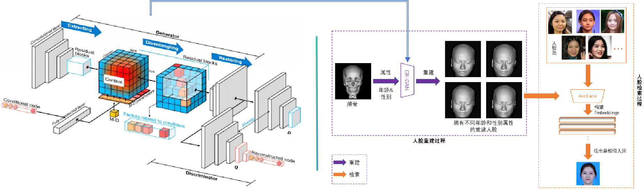Click the orange arrow in the legend
Screen dimensions: 644x190
pyautogui.click(x=339, y=174)
